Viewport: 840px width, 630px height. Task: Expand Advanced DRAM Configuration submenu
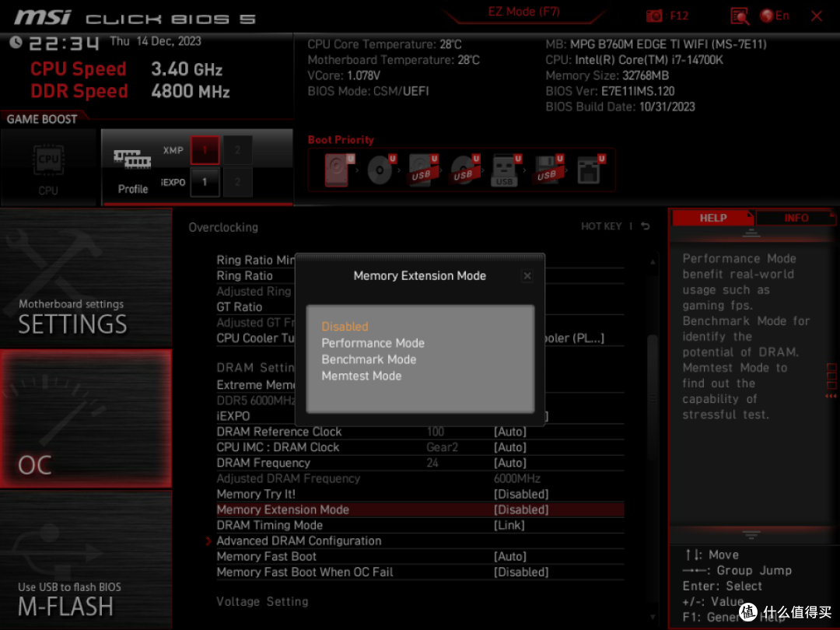click(299, 541)
